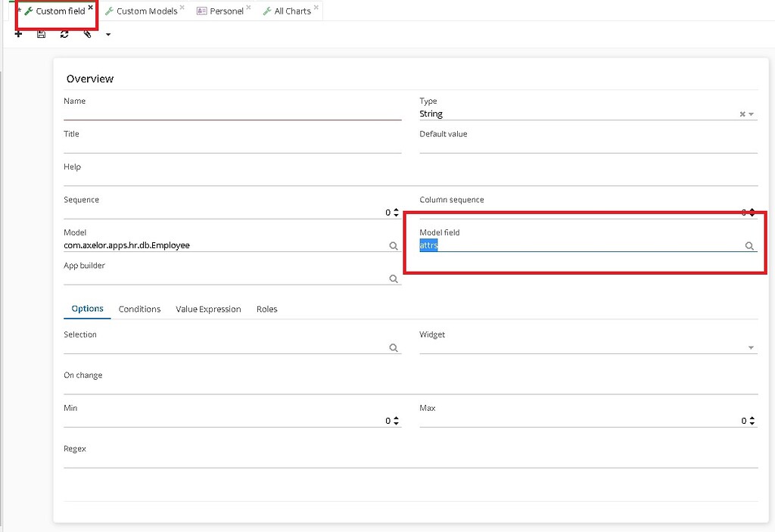Click the Min stepper arrows
The height and width of the screenshot is (532, 775).
click(396, 421)
